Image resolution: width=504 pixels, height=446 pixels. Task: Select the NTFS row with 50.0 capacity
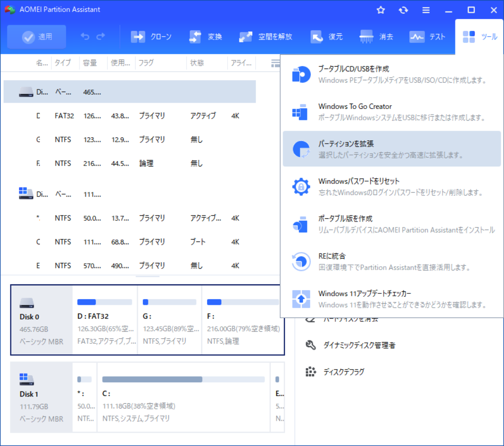coord(129,218)
